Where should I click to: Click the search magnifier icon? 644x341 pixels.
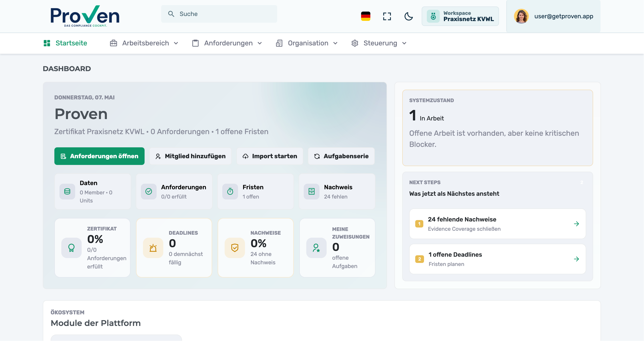pyautogui.click(x=171, y=14)
